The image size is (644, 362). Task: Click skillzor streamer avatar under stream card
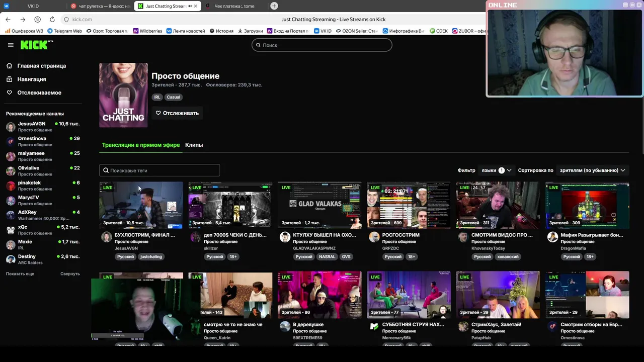click(x=196, y=237)
